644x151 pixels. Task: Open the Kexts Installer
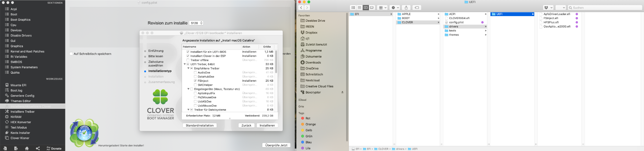pos(20,133)
